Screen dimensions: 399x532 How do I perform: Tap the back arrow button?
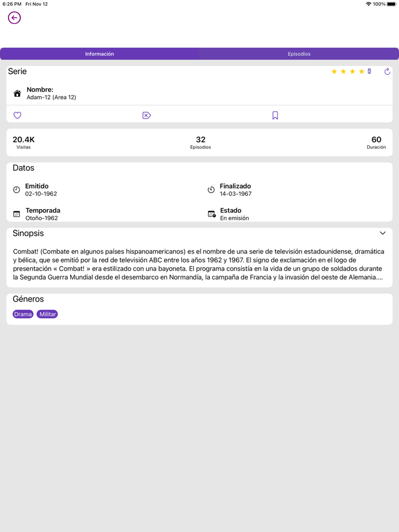pyautogui.click(x=14, y=18)
